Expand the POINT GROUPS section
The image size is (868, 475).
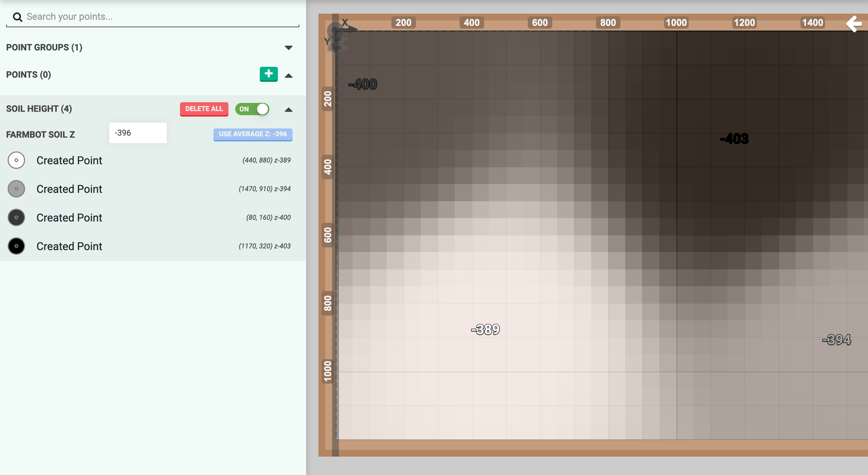point(288,47)
